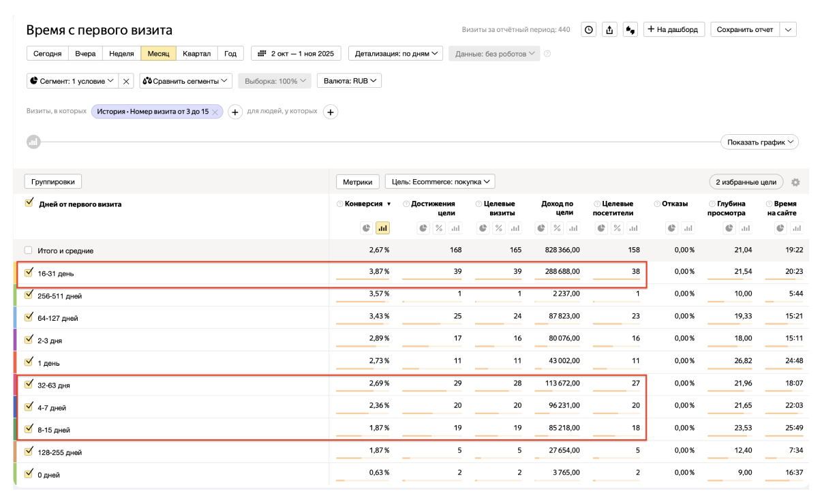
Task: Click the На дашборд button
Action: click(x=673, y=29)
